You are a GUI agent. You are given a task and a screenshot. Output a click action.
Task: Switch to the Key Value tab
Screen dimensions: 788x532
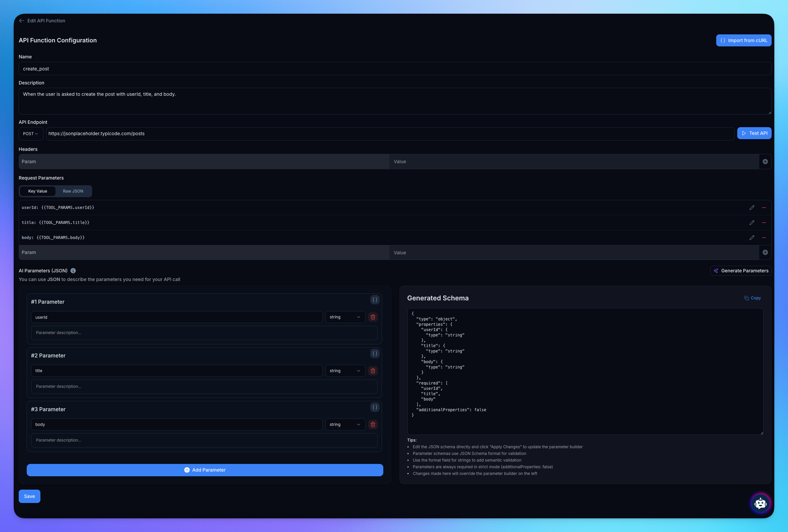(38, 191)
